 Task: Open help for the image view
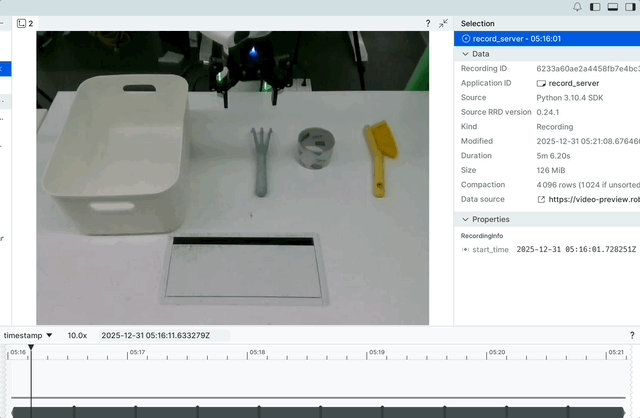pos(428,23)
